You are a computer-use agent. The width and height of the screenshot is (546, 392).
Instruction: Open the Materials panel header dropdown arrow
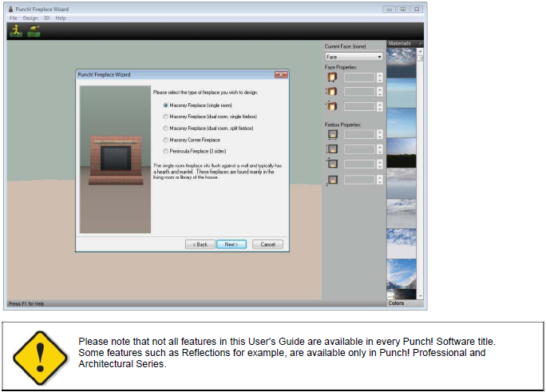420,44
